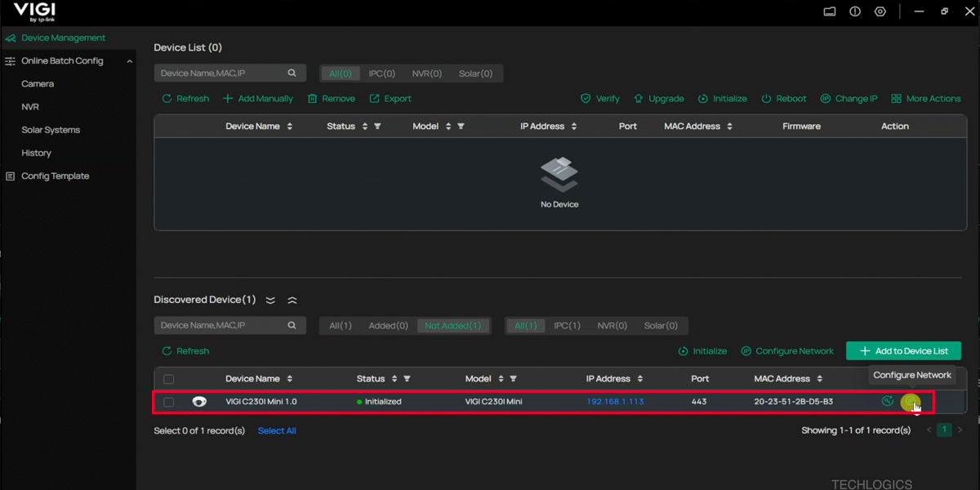Image resolution: width=980 pixels, height=490 pixels.
Task: Sort Discovered Device by Status
Action: pos(394,379)
